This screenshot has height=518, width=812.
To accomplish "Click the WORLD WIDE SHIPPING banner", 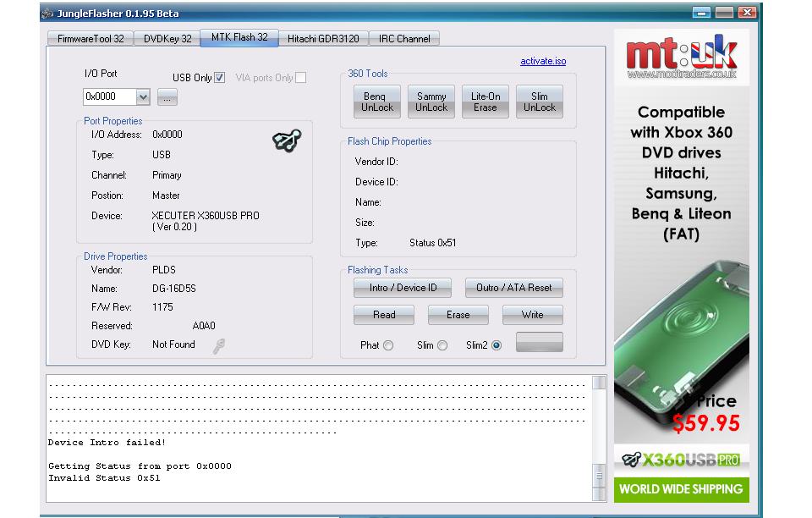I will [x=682, y=489].
